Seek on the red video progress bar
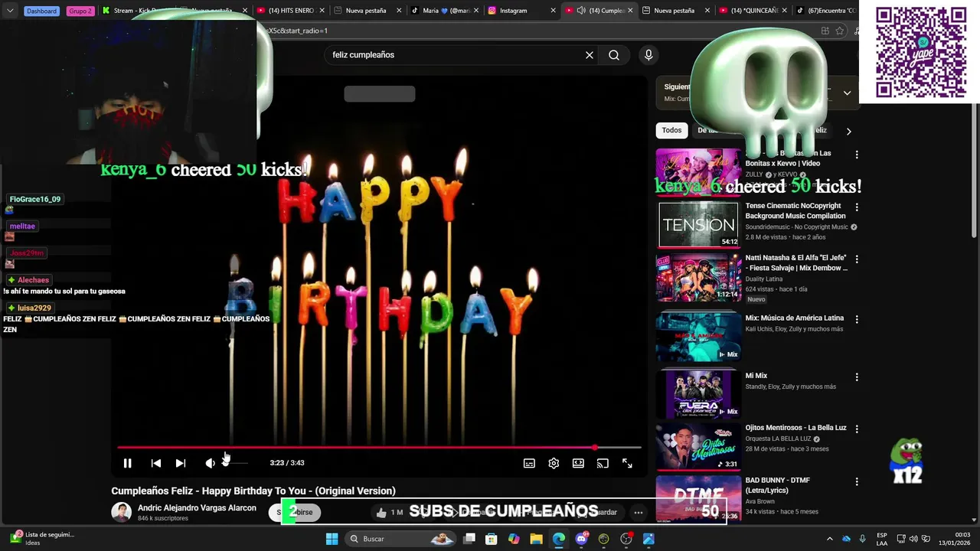This screenshot has height=551, width=980. point(379,448)
